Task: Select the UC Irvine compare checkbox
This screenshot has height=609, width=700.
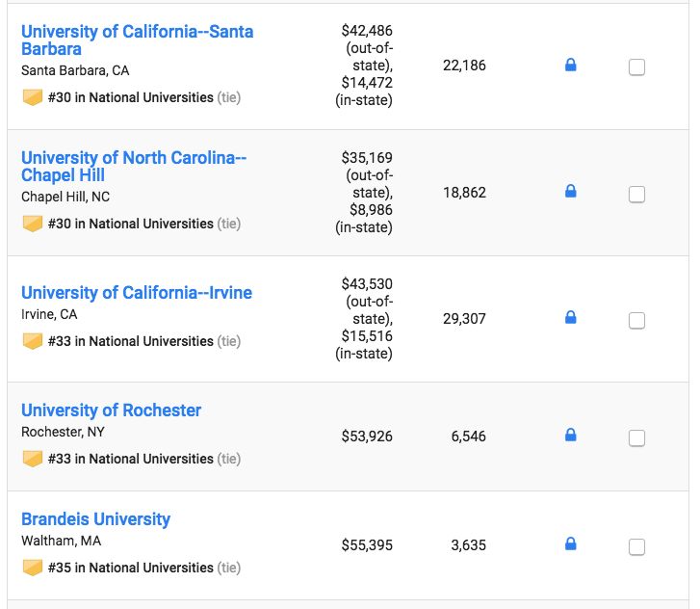Action: click(x=636, y=320)
